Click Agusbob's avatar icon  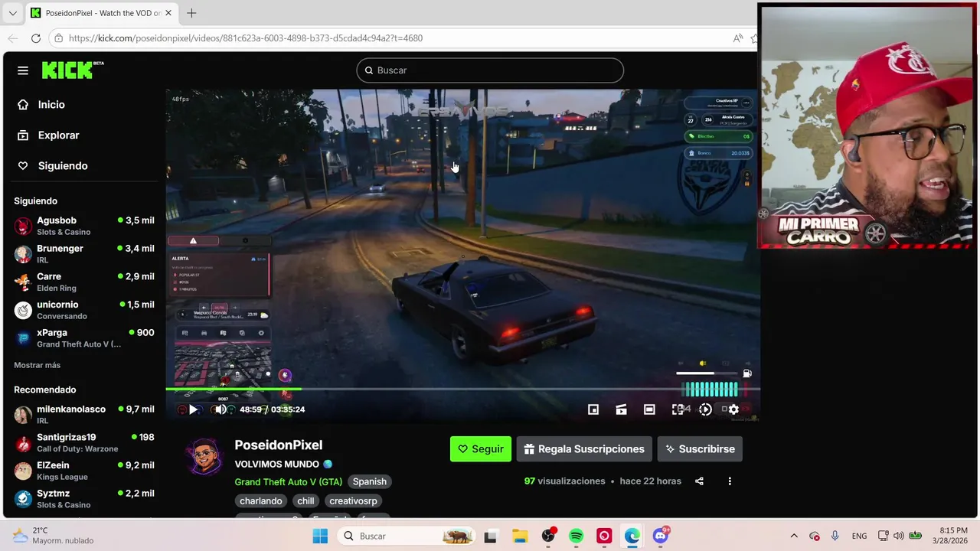(24, 227)
